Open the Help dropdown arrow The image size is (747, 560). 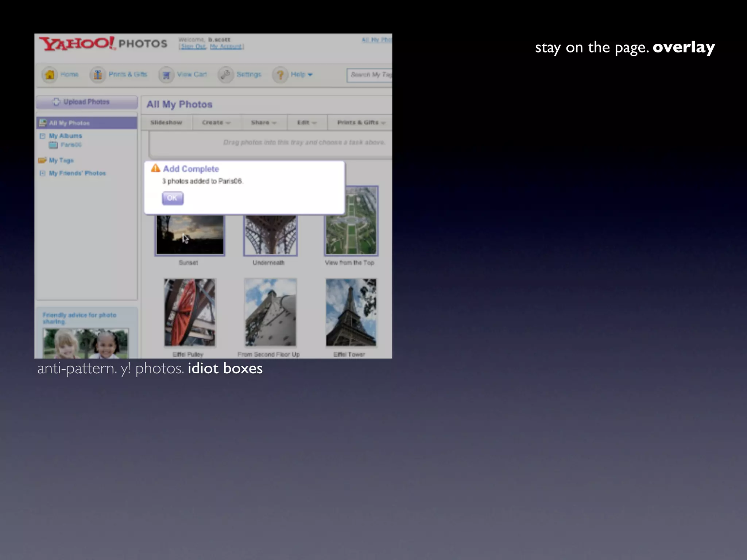pyautogui.click(x=310, y=75)
